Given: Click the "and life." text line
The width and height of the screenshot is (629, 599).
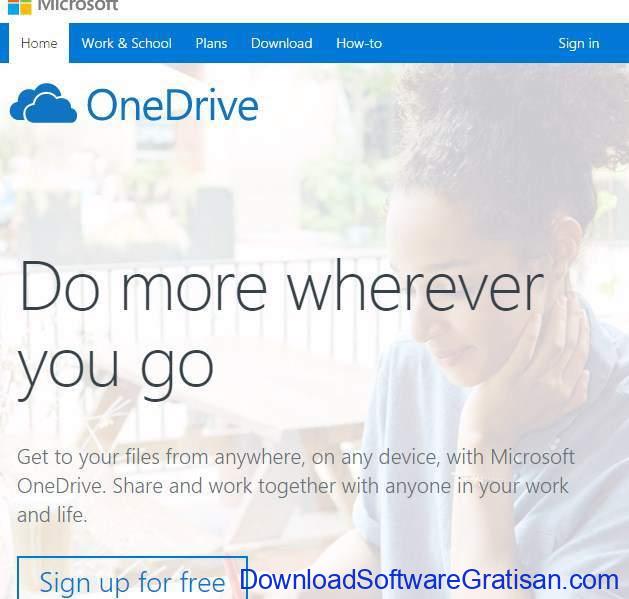Looking at the screenshot, I should [52, 515].
